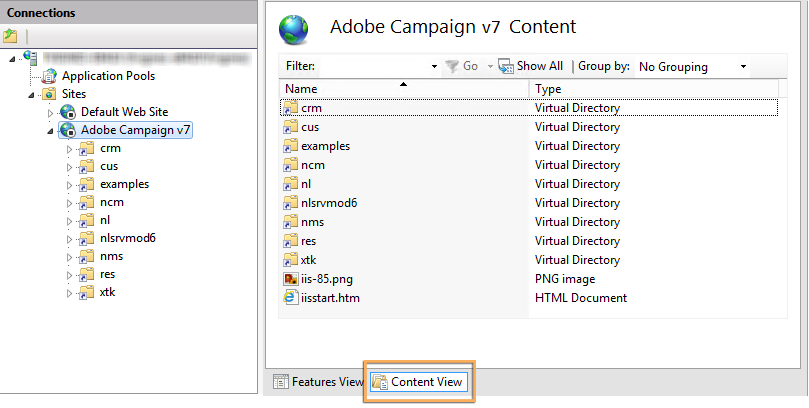The height and width of the screenshot is (408, 809).
Task: Click the cus folder icon in tree
Action: pos(86,167)
